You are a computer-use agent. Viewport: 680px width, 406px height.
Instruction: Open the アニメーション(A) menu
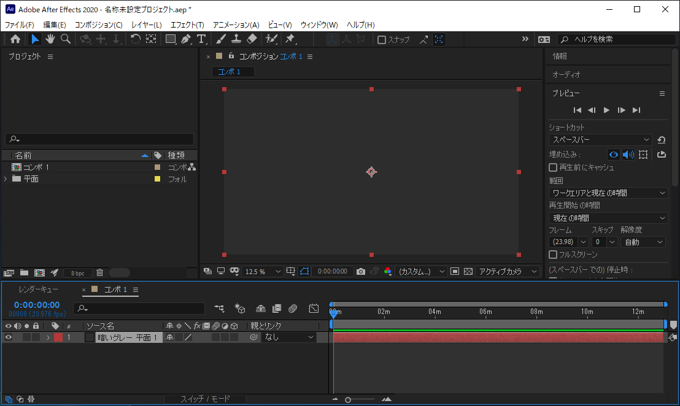pyautogui.click(x=236, y=25)
